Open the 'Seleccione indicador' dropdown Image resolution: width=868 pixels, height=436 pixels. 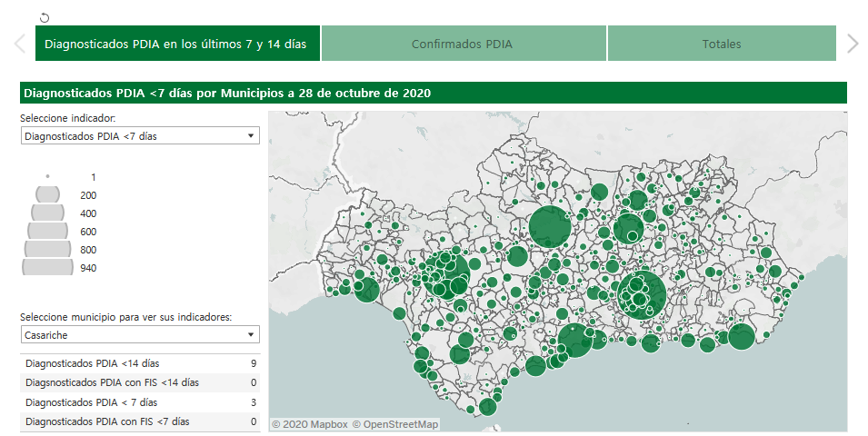[140, 136]
